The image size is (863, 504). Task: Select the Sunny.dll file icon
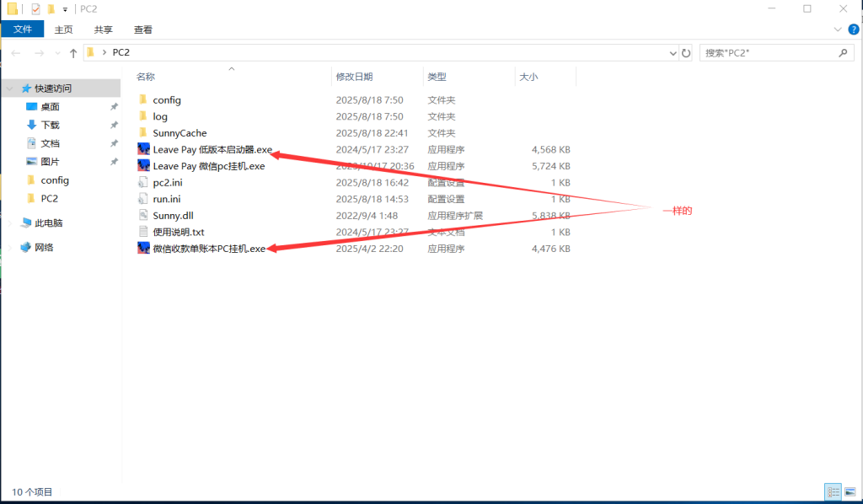pos(143,215)
